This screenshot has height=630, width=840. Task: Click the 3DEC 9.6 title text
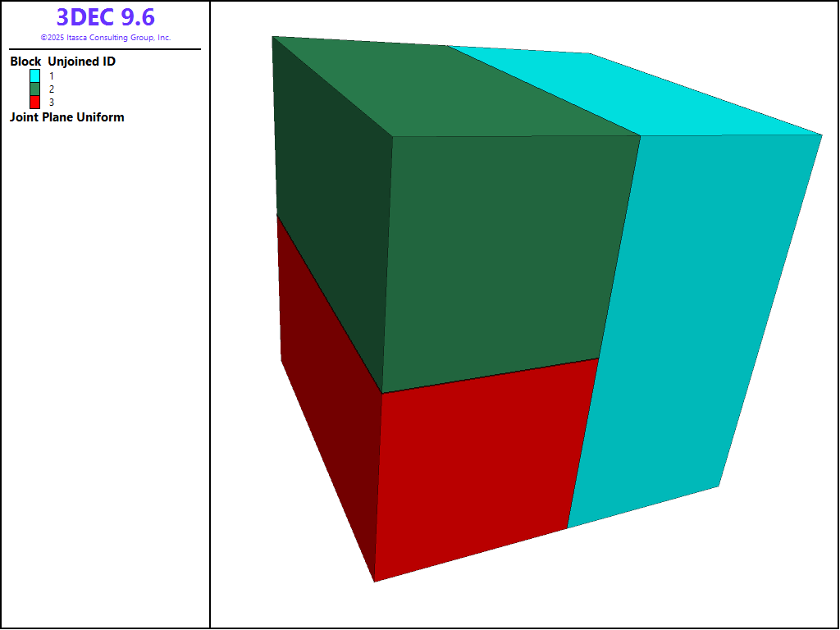[x=105, y=17]
